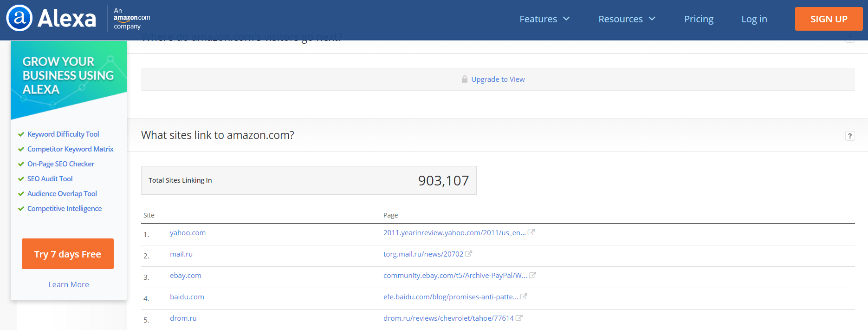Click 'What sites link to amazon.com?' heading

coord(218,135)
